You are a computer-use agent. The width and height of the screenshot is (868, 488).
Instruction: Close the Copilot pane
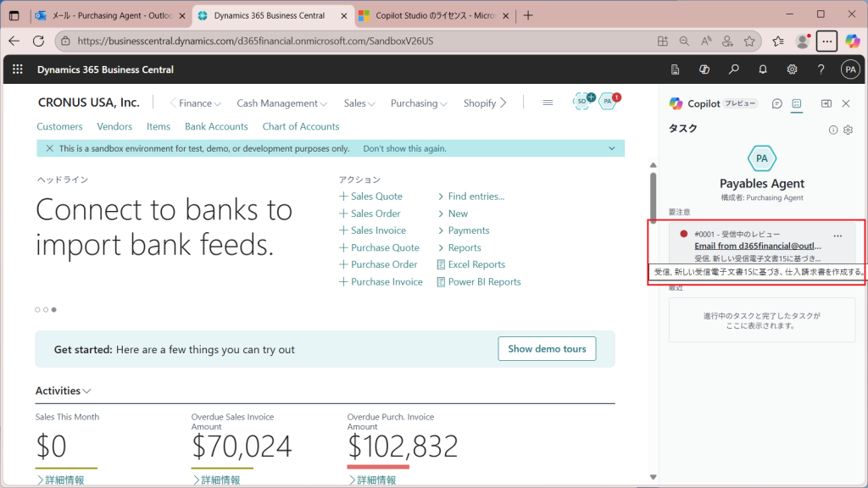pyautogui.click(x=846, y=103)
